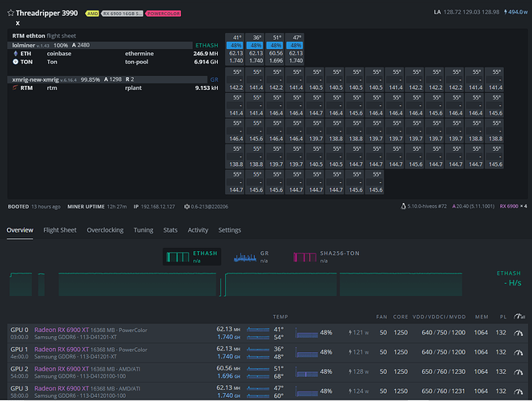Click the GPU 1 overclock speedometer icon

[518, 352]
